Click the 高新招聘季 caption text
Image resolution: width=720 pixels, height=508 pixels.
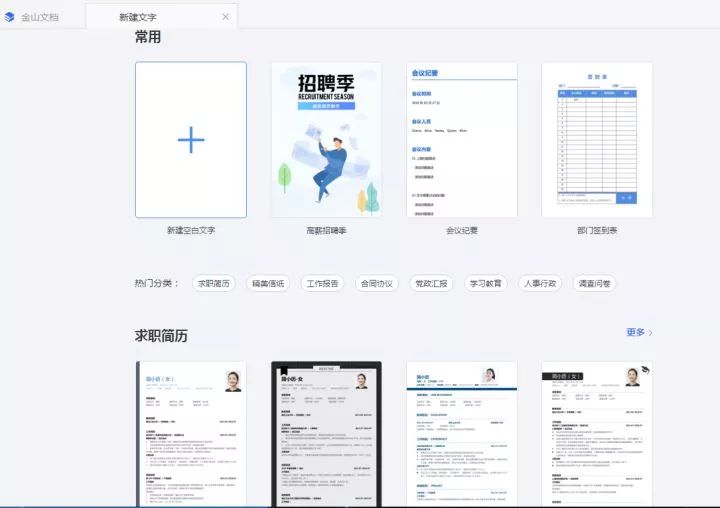coord(326,230)
